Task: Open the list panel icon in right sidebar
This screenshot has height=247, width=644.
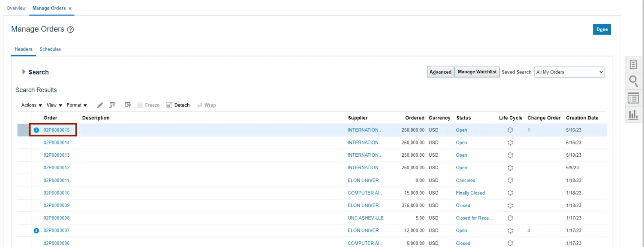Action: click(x=633, y=98)
